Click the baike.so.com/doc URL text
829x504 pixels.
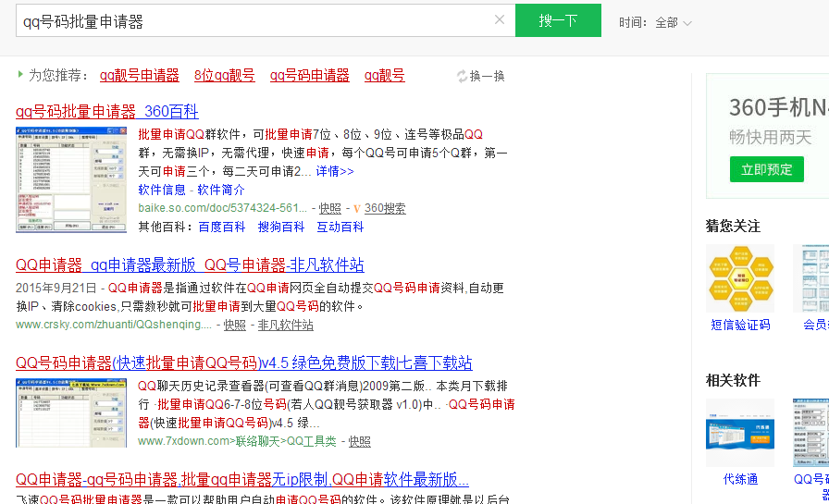tap(222, 208)
